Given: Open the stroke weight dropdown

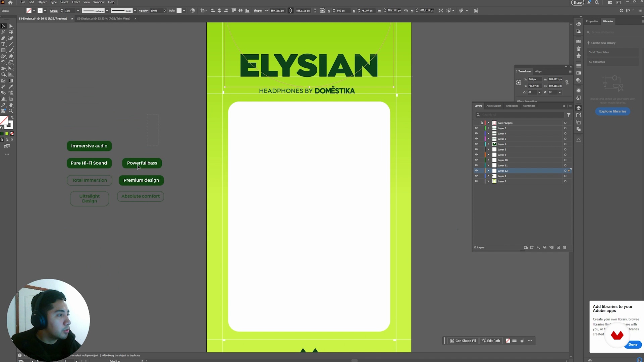Looking at the screenshot, I should coord(77,11).
